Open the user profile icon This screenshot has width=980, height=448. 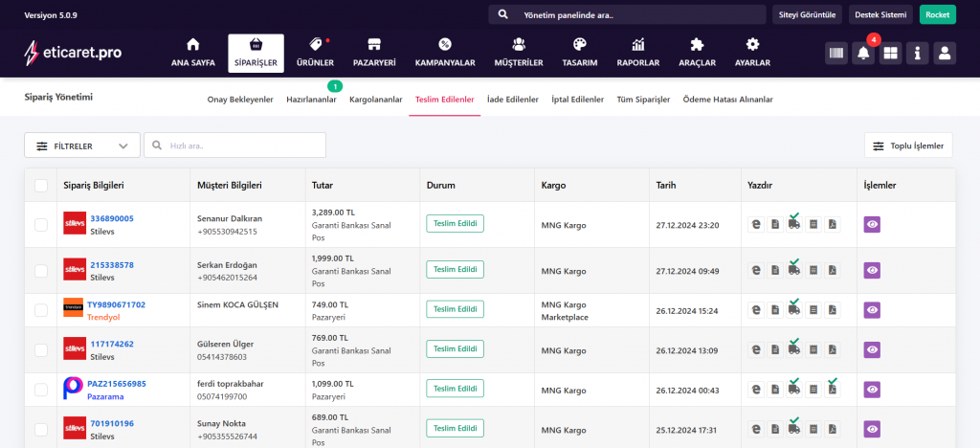tap(944, 54)
